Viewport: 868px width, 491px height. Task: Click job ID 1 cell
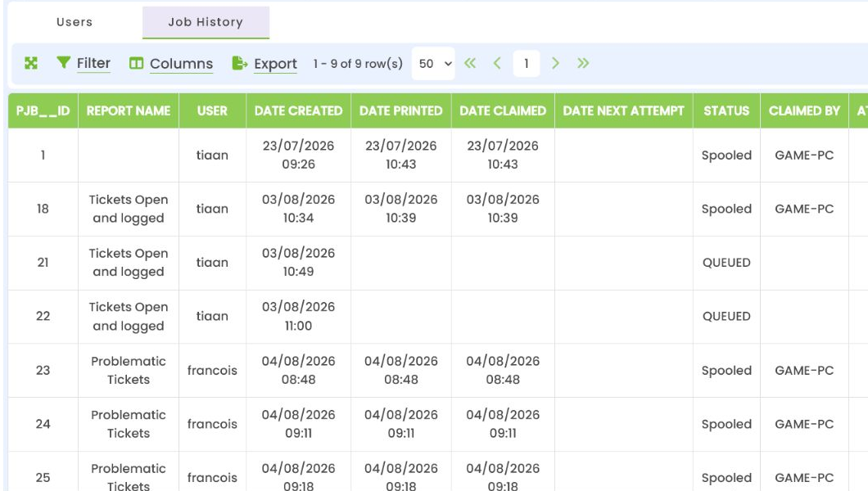point(43,155)
